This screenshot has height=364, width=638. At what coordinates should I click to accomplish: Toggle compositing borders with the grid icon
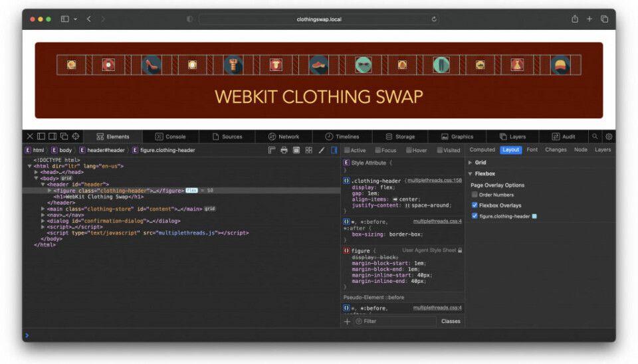click(x=309, y=150)
